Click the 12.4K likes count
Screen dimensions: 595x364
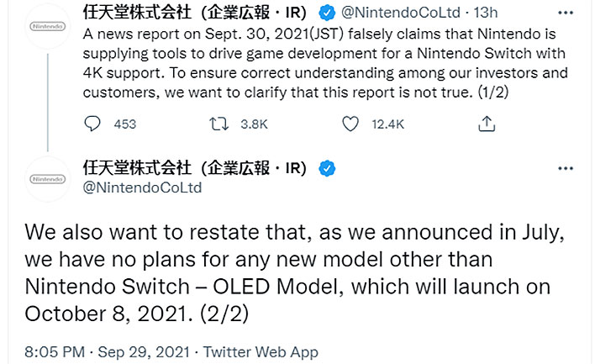click(x=387, y=124)
